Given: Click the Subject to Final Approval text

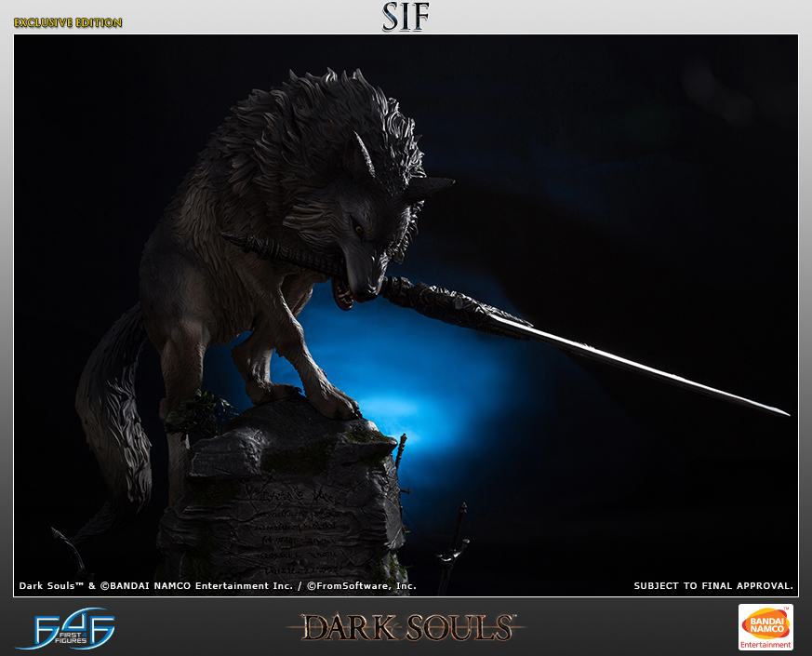Looking at the screenshot, I should point(713,585).
